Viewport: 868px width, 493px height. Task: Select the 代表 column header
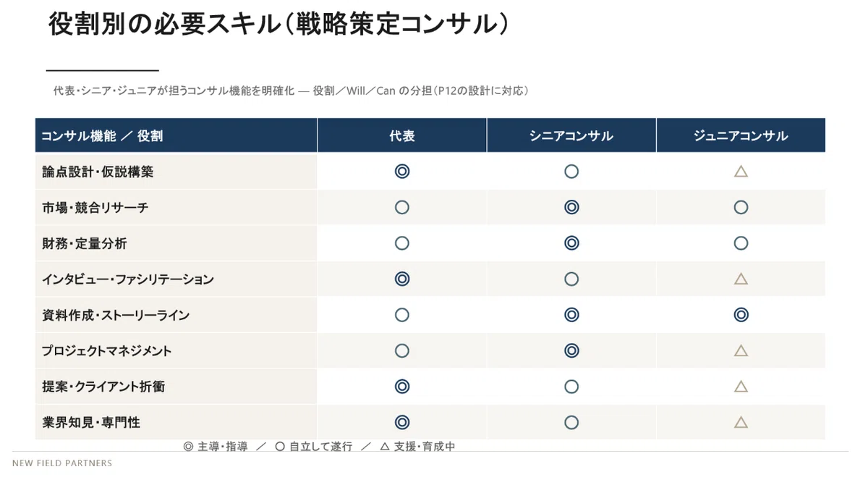click(x=402, y=136)
